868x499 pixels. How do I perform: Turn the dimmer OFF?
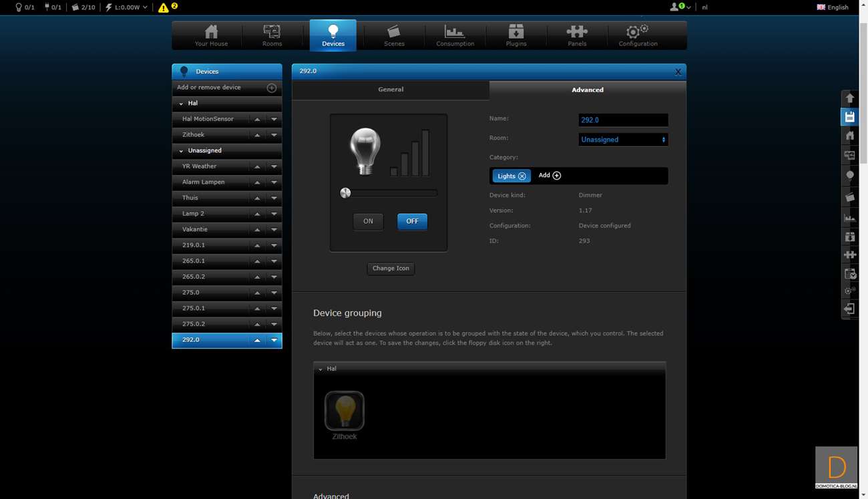pyautogui.click(x=412, y=221)
